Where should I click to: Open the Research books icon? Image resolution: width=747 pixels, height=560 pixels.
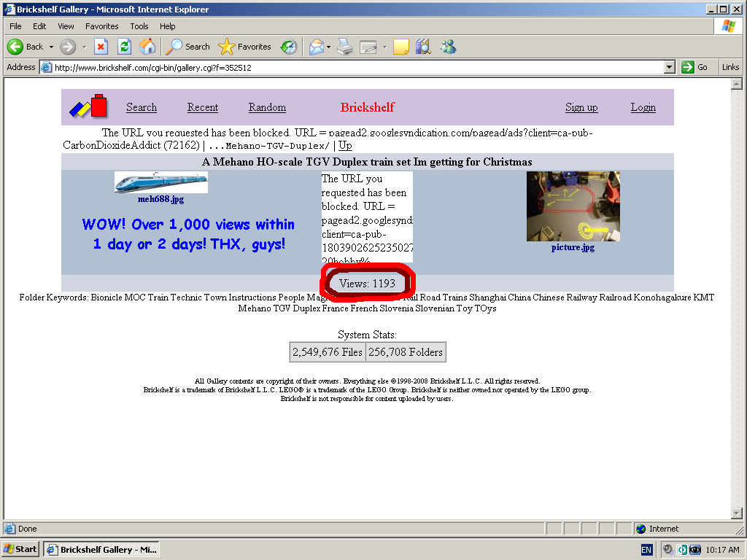pos(423,47)
